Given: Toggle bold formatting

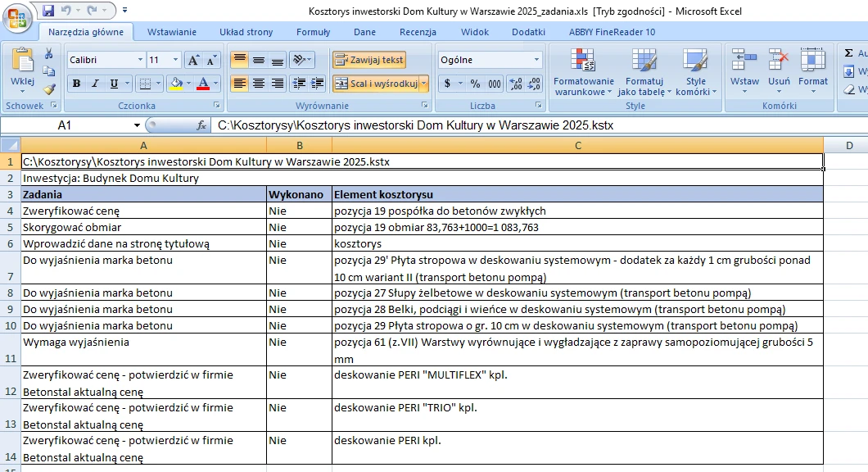Looking at the screenshot, I should tap(76, 84).
